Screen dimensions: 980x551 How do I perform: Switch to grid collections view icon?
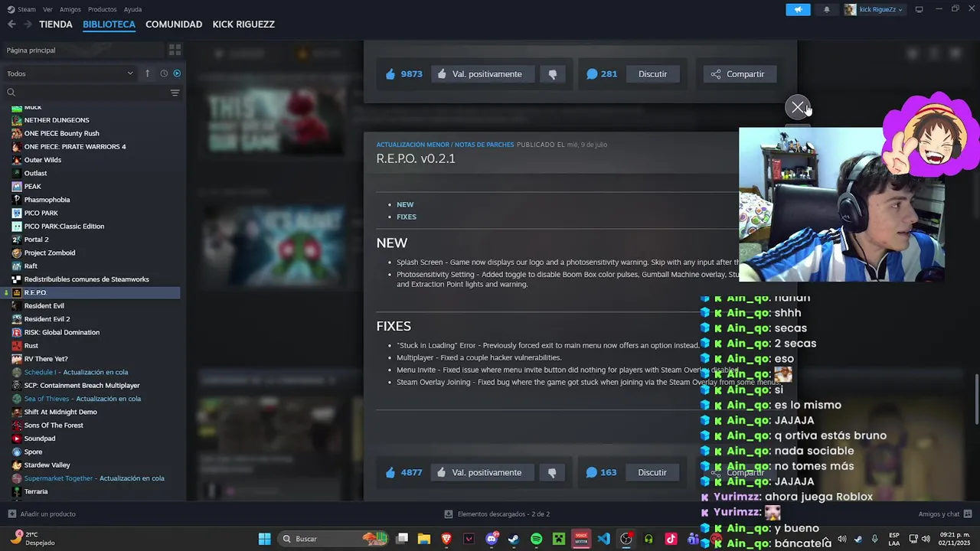pyautogui.click(x=175, y=50)
